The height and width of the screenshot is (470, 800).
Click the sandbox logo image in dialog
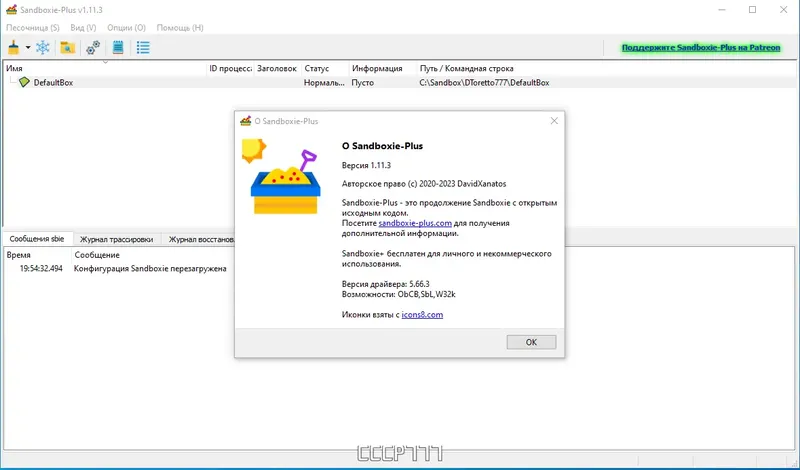tap(283, 178)
